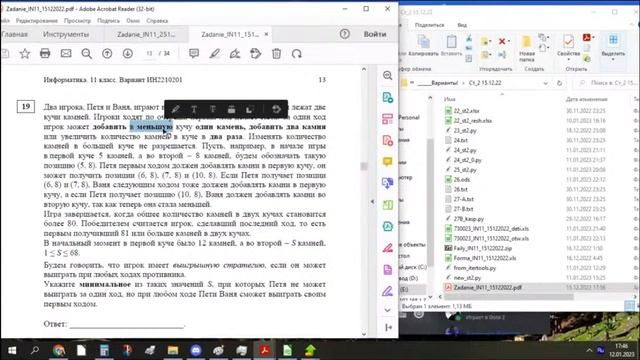
Task: Click the PDF vertical scrollbar thumb
Action: [x=364, y=166]
